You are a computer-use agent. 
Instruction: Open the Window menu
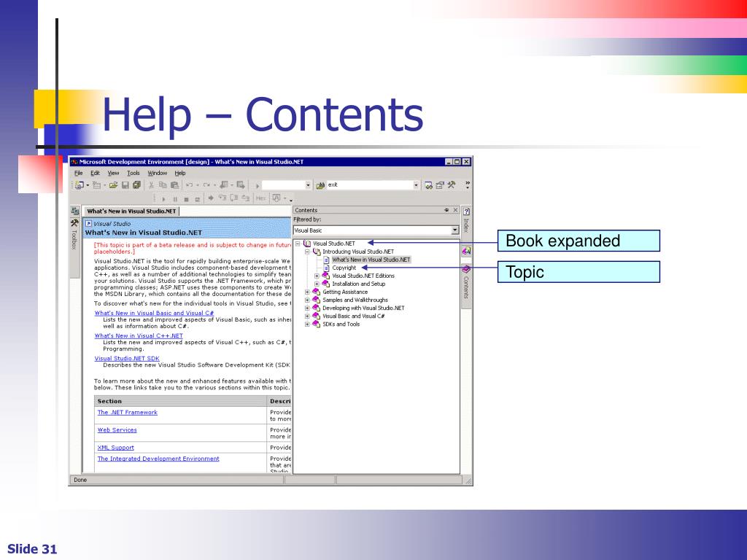click(158, 174)
